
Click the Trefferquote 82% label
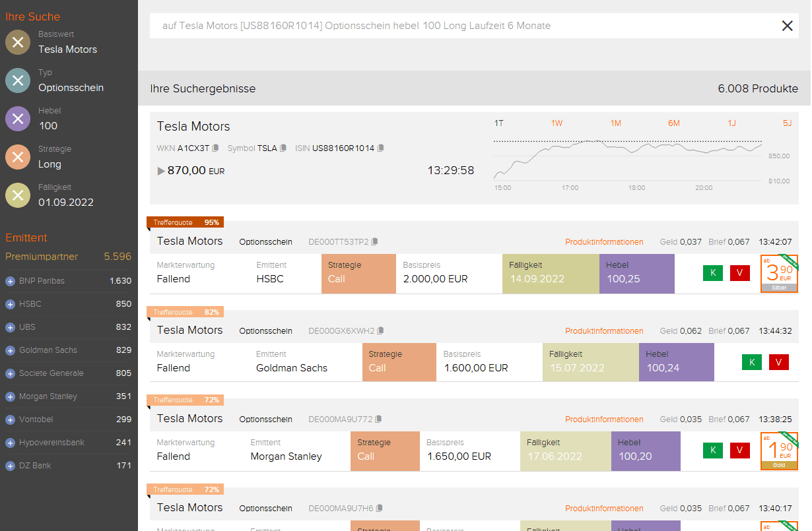(x=185, y=311)
